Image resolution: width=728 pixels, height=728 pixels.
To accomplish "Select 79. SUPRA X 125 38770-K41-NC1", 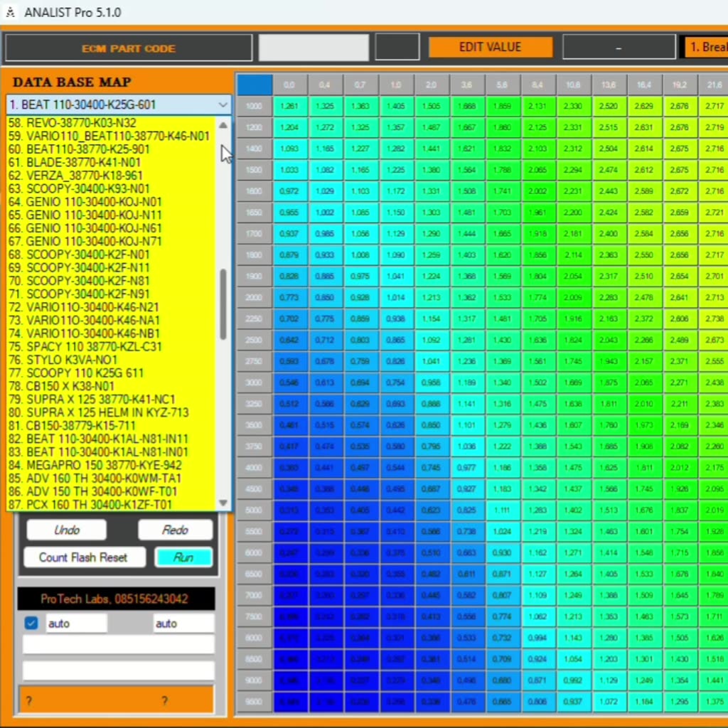I will coord(110,400).
